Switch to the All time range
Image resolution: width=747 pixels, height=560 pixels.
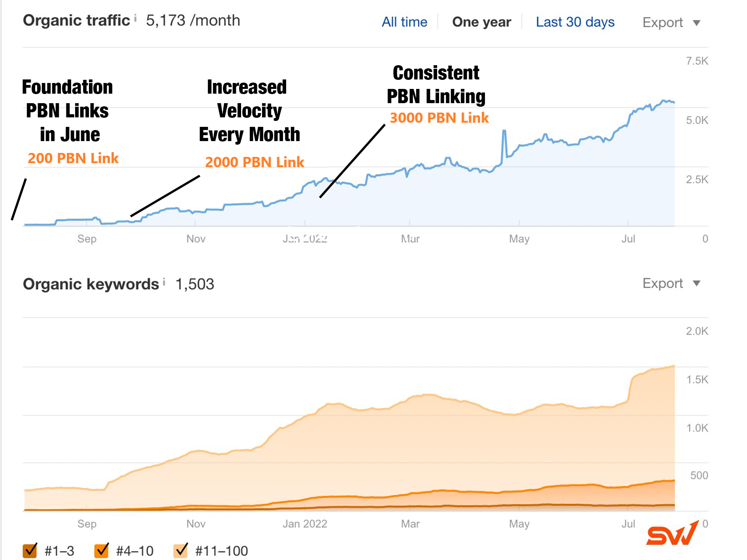coord(404,22)
